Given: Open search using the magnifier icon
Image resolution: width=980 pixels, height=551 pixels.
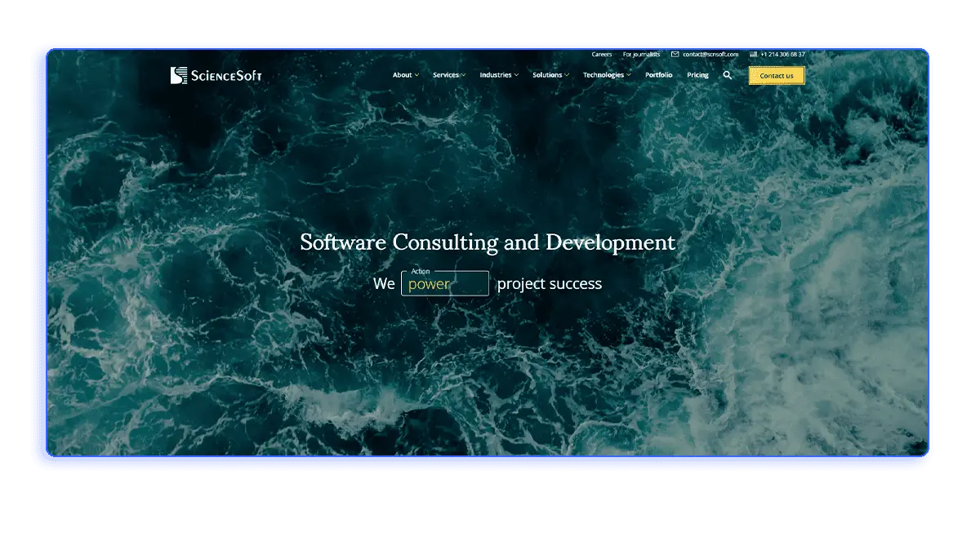Looking at the screenshot, I should click(x=727, y=75).
